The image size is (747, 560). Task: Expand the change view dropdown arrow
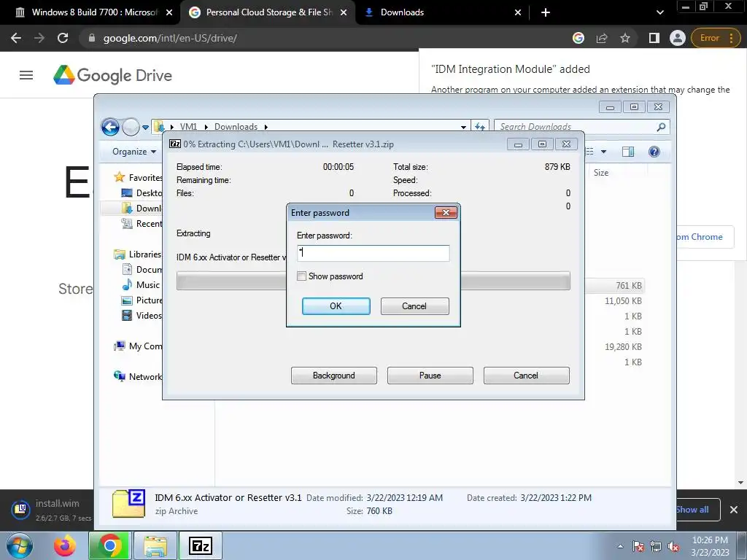point(603,152)
